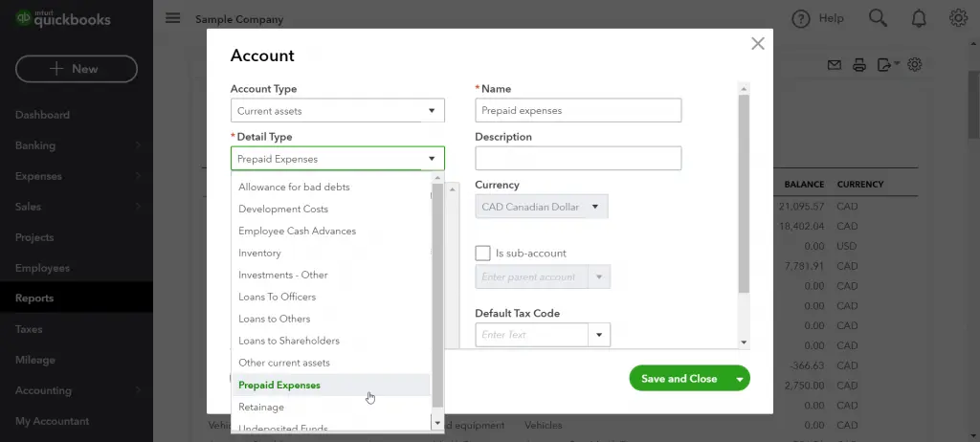This screenshot has width=980, height=442.
Task: Select Other current assets option
Action: (x=330, y=363)
